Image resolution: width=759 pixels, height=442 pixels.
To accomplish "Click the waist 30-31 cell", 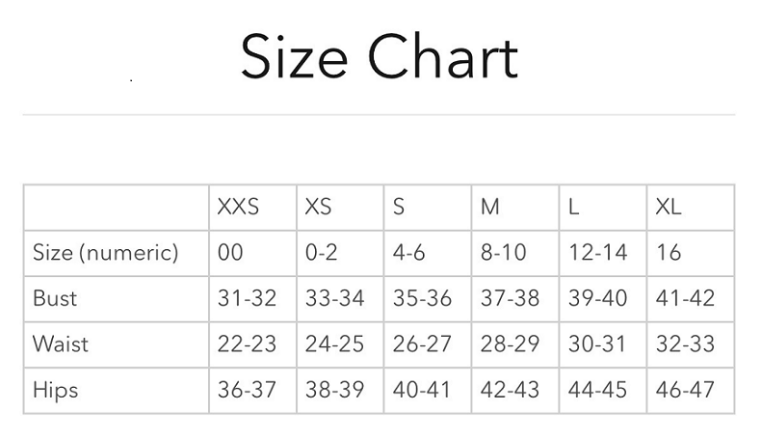I will pos(598,344).
